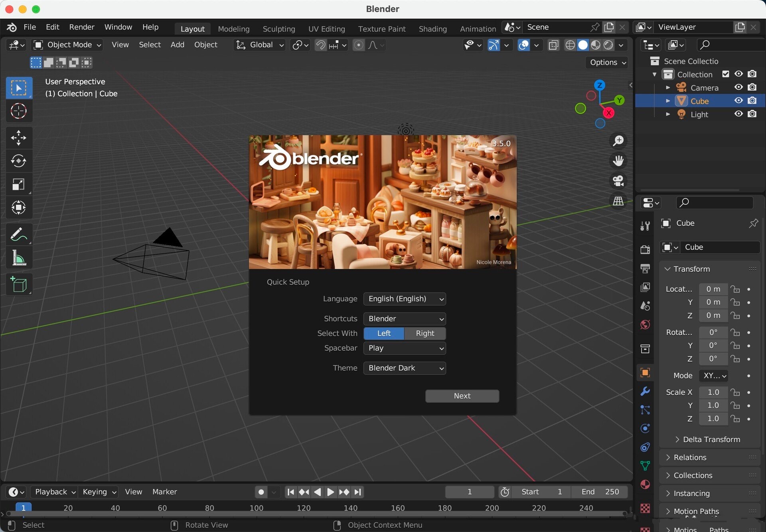Select the Annotate tool
Viewport: 766px width, 532px height.
pyautogui.click(x=19, y=234)
